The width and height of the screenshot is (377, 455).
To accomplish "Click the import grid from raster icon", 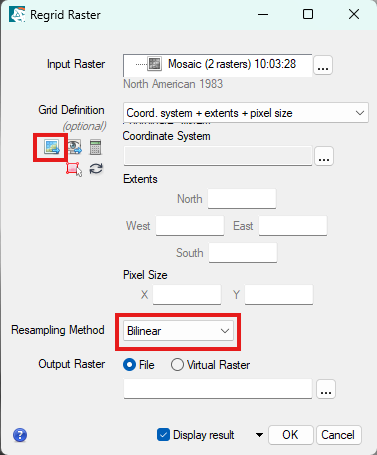I will [52, 147].
